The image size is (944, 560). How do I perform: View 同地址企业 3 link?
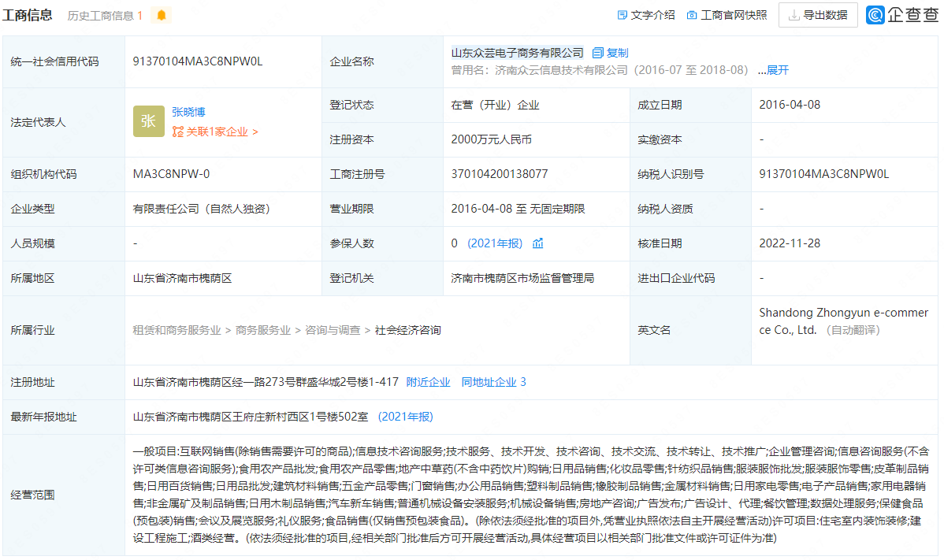(x=493, y=382)
